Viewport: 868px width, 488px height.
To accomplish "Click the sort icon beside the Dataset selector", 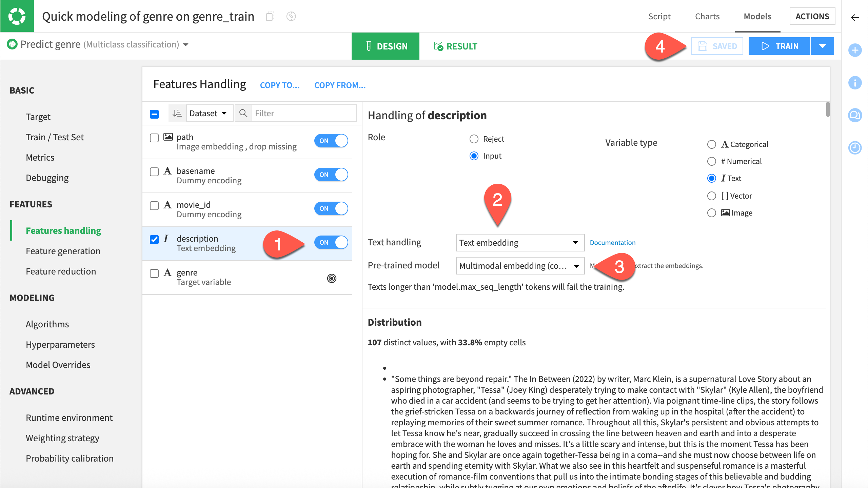I will (177, 113).
